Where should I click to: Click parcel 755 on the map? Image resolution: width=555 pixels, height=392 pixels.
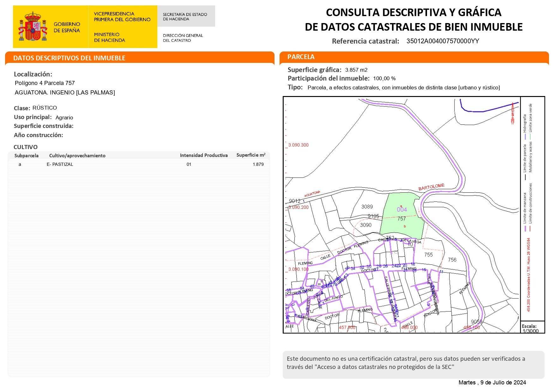click(428, 255)
